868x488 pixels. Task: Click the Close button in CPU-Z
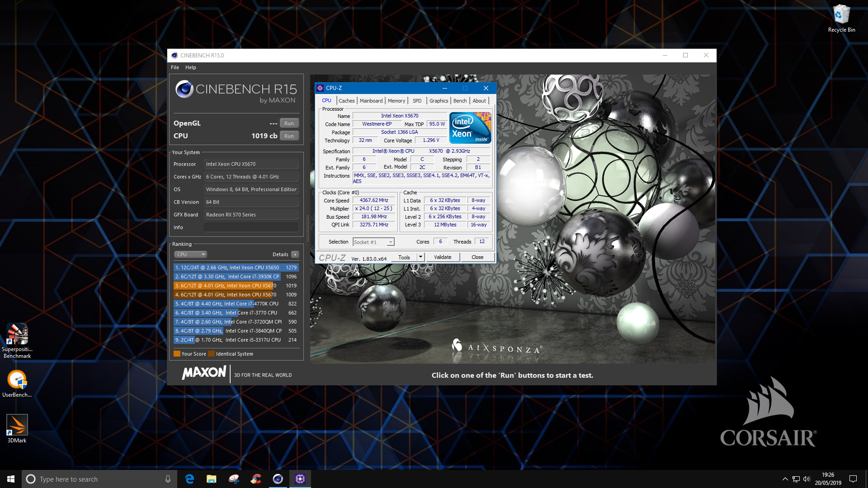[477, 257]
